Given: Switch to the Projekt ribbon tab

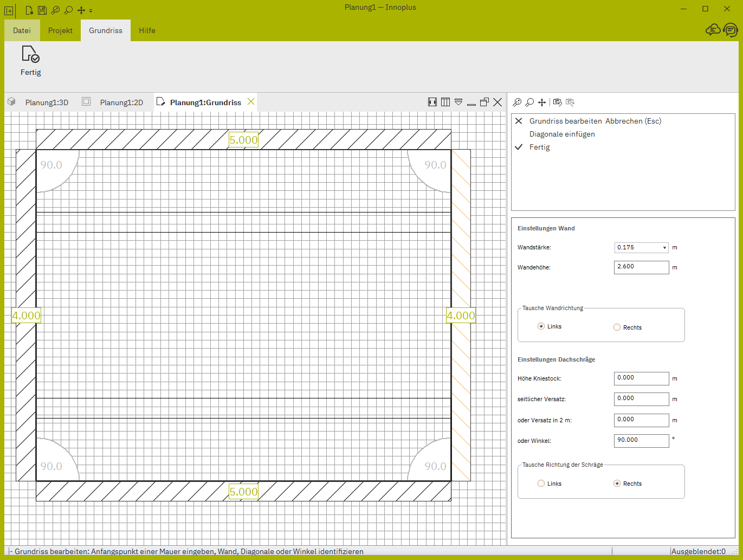Looking at the screenshot, I should 60,30.
